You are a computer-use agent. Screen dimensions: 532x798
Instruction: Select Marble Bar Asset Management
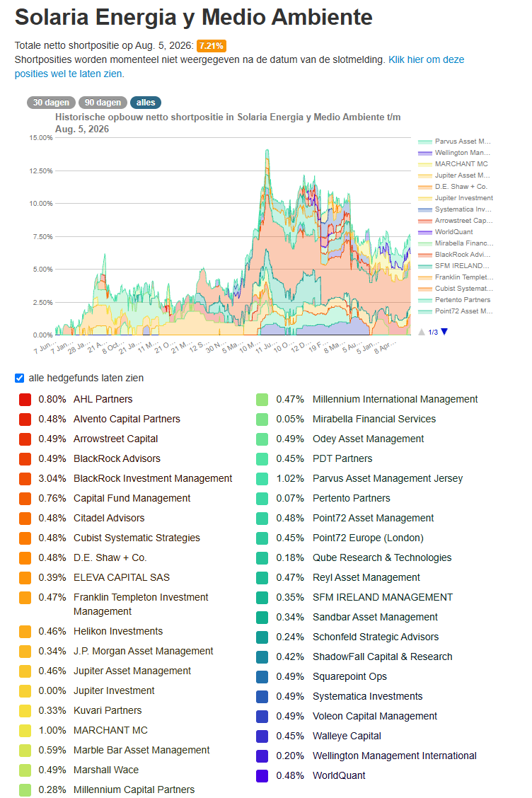tap(141, 751)
